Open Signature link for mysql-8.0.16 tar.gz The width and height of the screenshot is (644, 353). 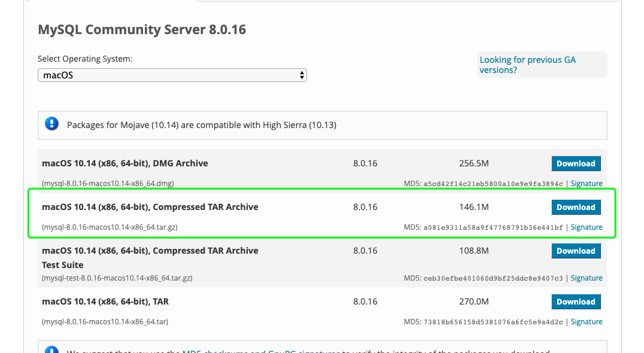586,227
